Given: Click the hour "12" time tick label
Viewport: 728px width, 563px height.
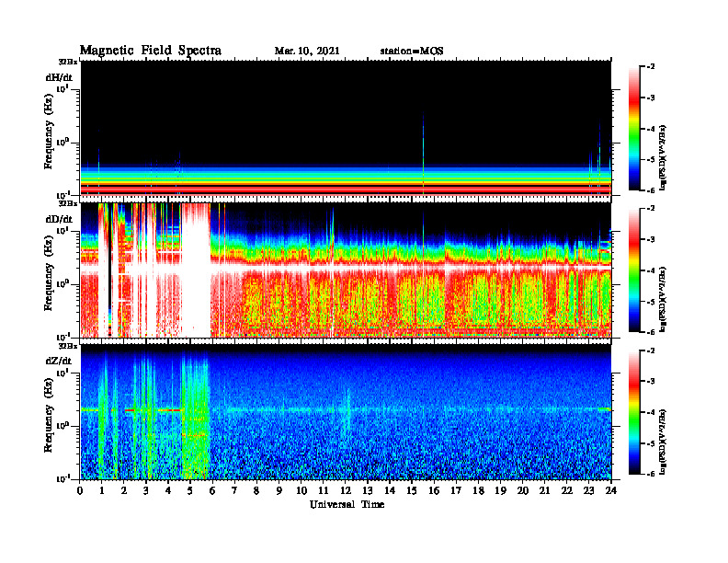Looking at the screenshot, I should pos(346,490).
